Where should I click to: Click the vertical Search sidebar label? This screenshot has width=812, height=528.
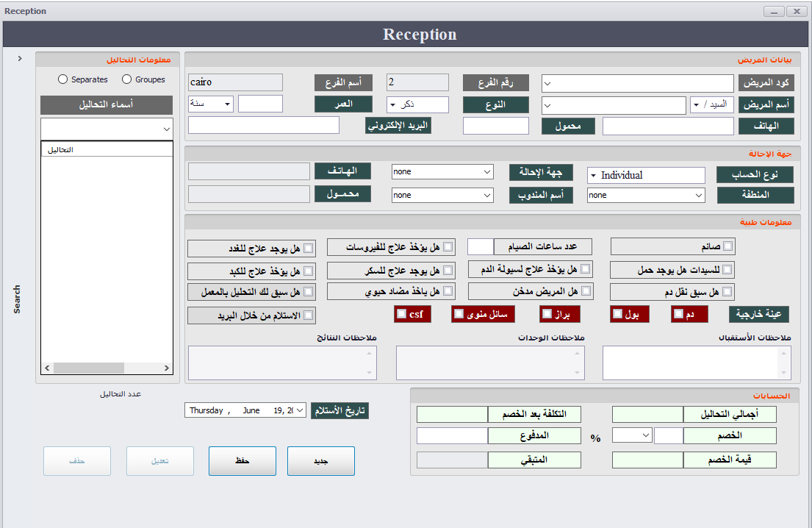(17, 299)
